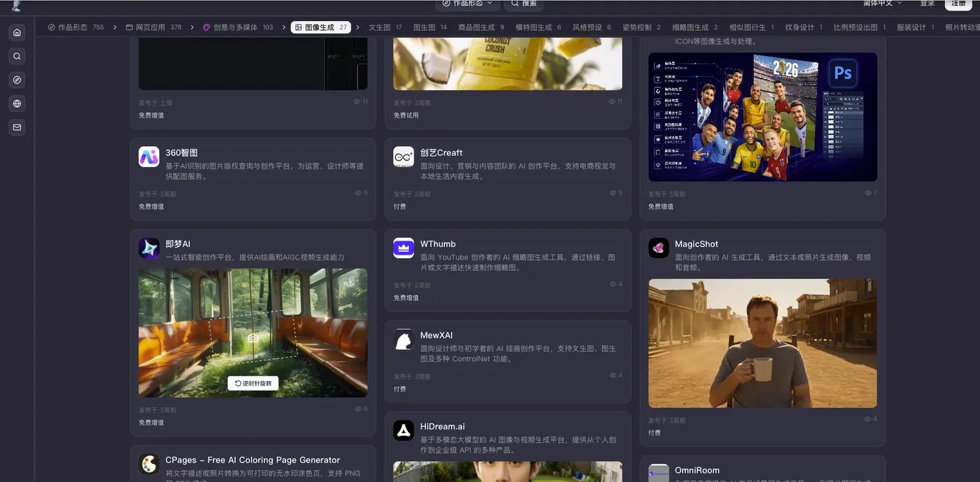Switch to 服装设计 1 subcategory
Image resolution: width=980 pixels, height=482 pixels.
point(916,27)
